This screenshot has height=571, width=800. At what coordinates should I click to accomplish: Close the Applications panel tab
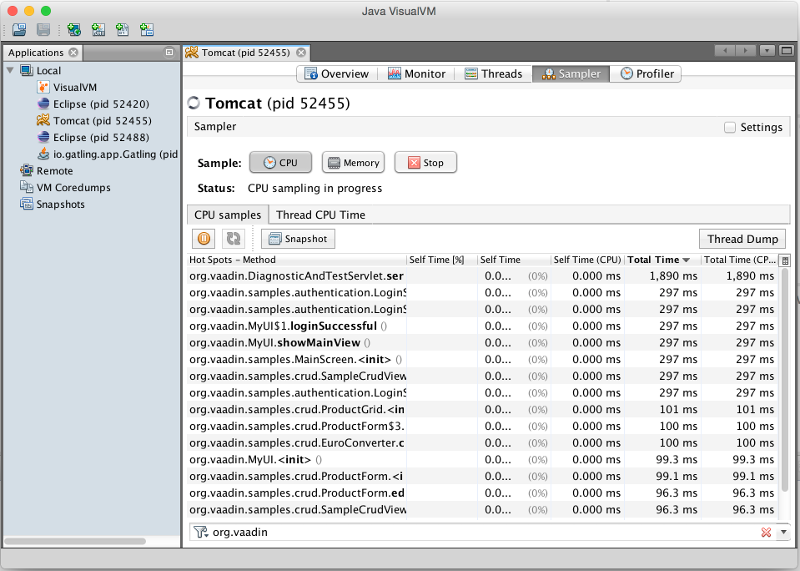pyautogui.click(x=73, y=53)
